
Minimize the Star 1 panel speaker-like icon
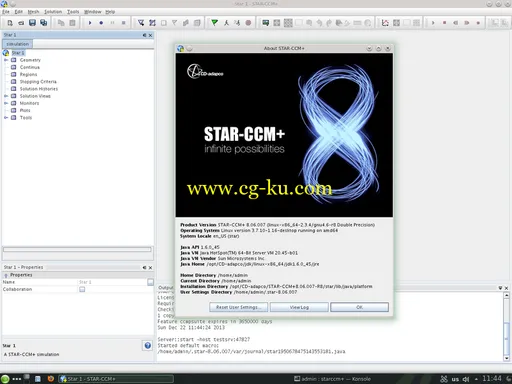(144, 35)
